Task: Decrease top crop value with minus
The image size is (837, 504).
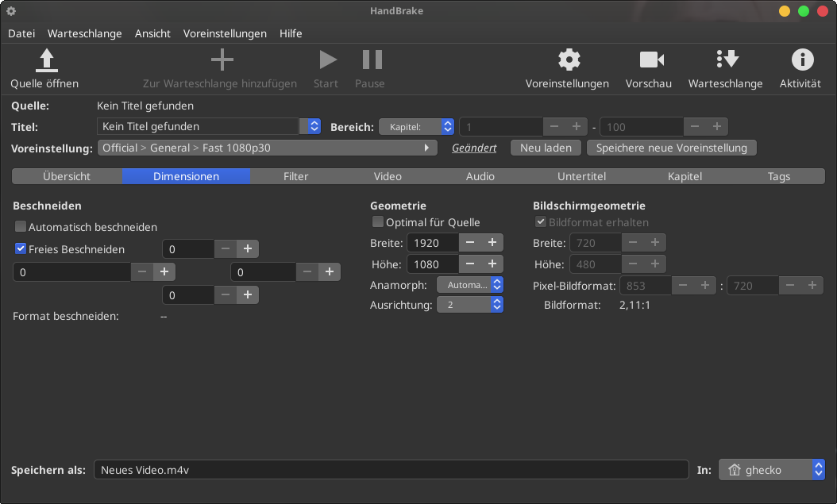Action: pos(226,249)
